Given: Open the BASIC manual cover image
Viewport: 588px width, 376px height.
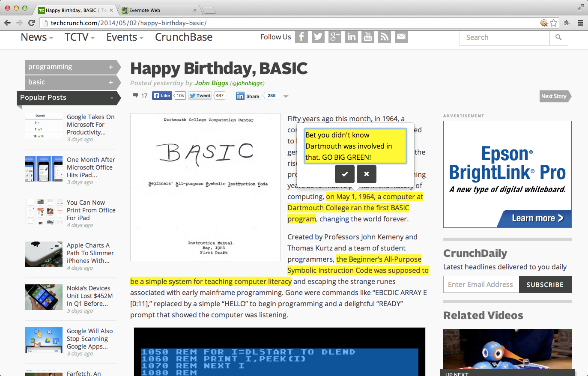Looking at the screenshot, I should [205, 187].
